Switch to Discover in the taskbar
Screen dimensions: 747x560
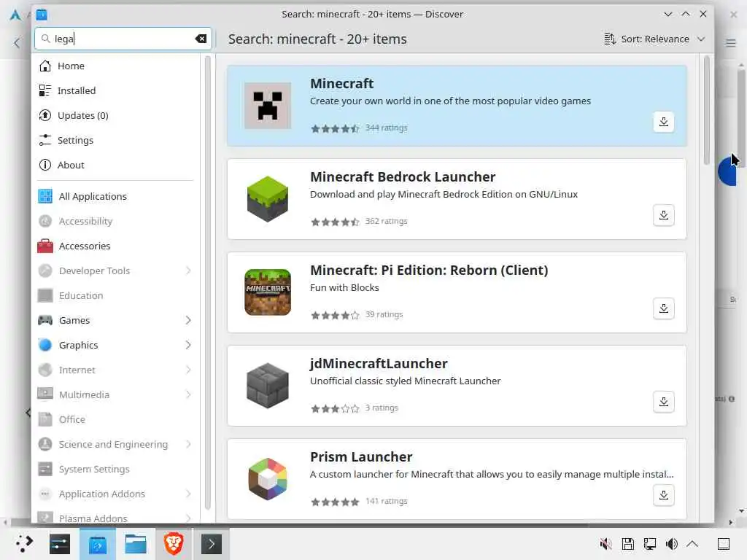[98, 544]
